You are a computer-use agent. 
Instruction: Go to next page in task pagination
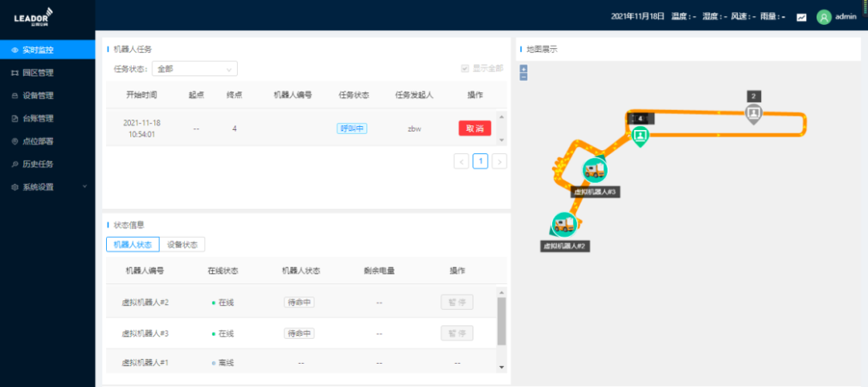[x=499, y=161]
